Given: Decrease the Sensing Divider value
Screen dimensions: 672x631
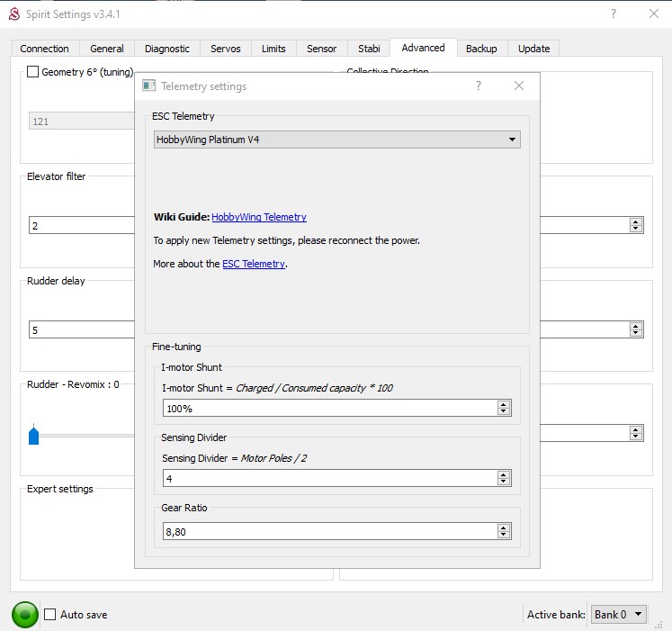Looking at the screenshot, I should pyautogui.click(x=504, y=482).
